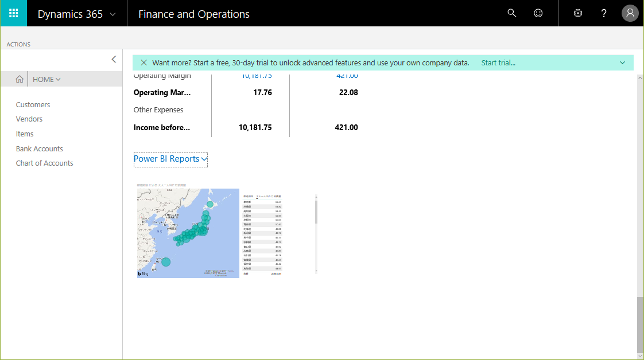
Task: Expand the Power BI Reports dropdown
Action: (x=170, y=159)
